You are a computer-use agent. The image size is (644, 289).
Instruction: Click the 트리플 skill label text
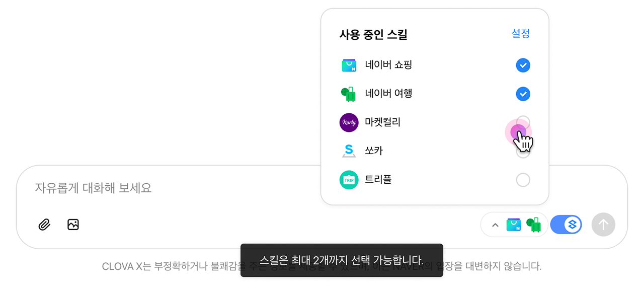378,180
